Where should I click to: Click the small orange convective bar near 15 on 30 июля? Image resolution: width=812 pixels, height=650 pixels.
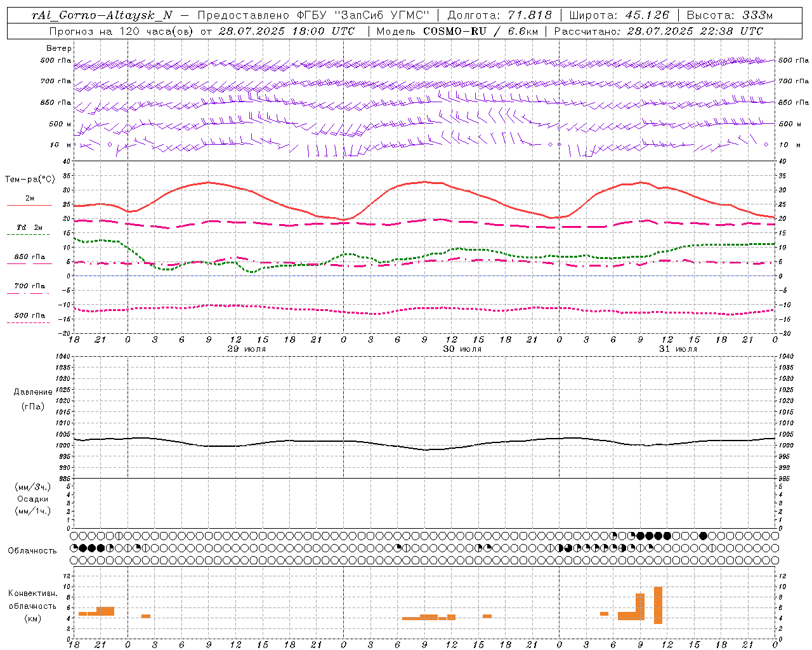(x=487, y=616)
